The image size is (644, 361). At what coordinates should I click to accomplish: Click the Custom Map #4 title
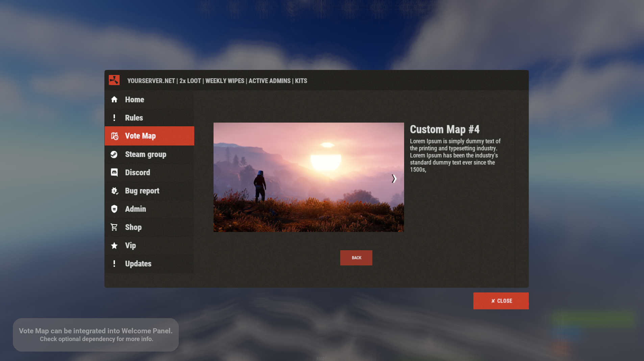[444, 129]
